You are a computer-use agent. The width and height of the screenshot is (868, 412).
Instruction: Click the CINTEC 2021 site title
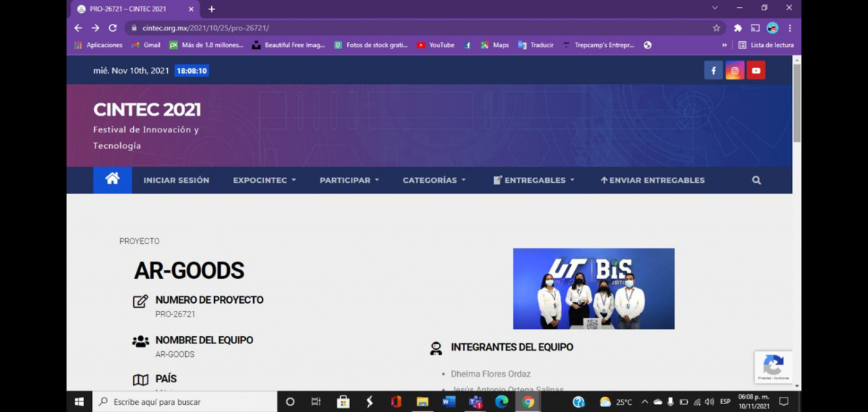click(147, 110)
